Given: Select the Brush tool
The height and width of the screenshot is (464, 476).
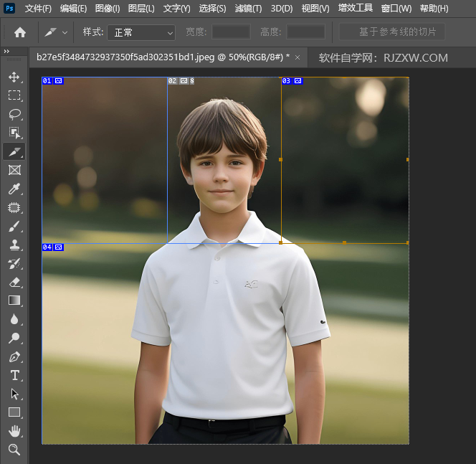Looking at the screenshot, I should 14,226.
